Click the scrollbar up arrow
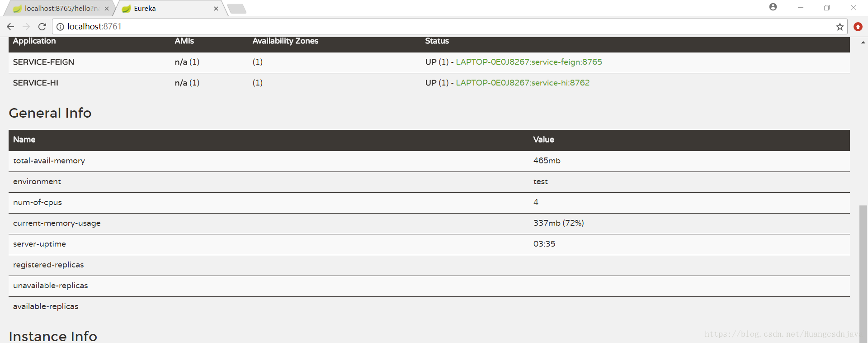The height and width of the screenshot is (343, 868). [863, 43]
